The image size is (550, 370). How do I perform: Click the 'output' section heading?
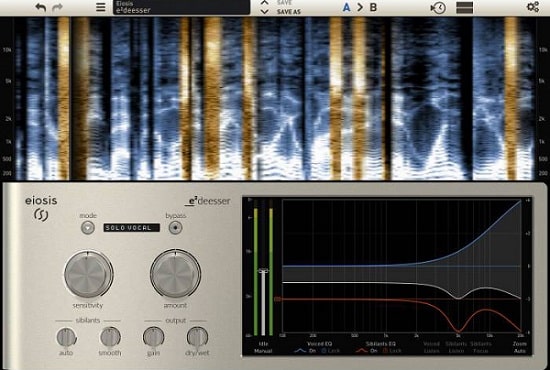(175, 321)
